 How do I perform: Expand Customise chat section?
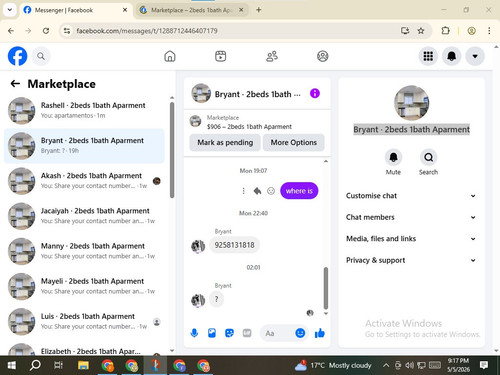point(411,196)
